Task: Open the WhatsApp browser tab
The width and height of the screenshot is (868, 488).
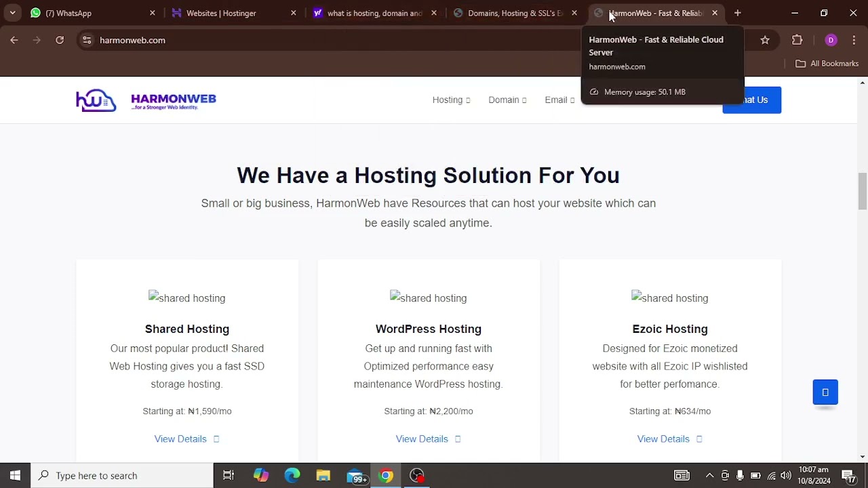Action: 94,13
